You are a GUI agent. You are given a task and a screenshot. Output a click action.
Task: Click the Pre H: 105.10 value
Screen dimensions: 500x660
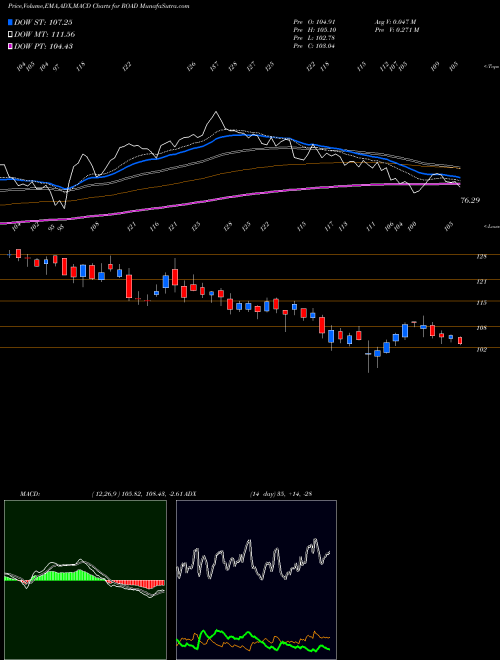point(314,30)
